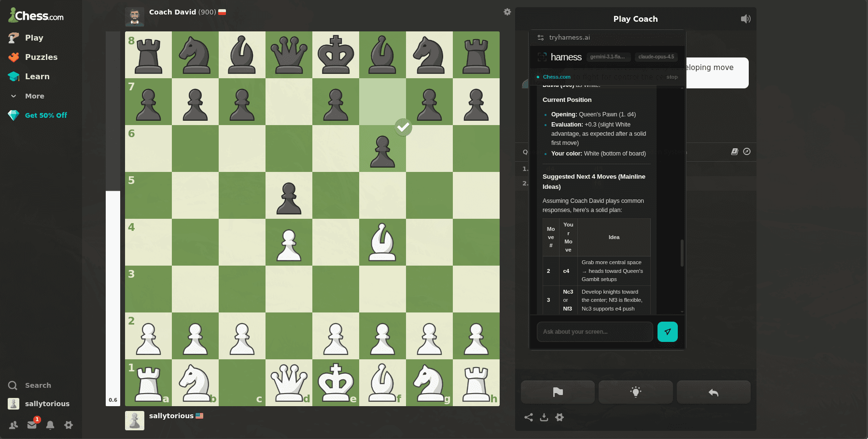Click the black king on e8
The image size is (868, 439).
tap(336, 55)
